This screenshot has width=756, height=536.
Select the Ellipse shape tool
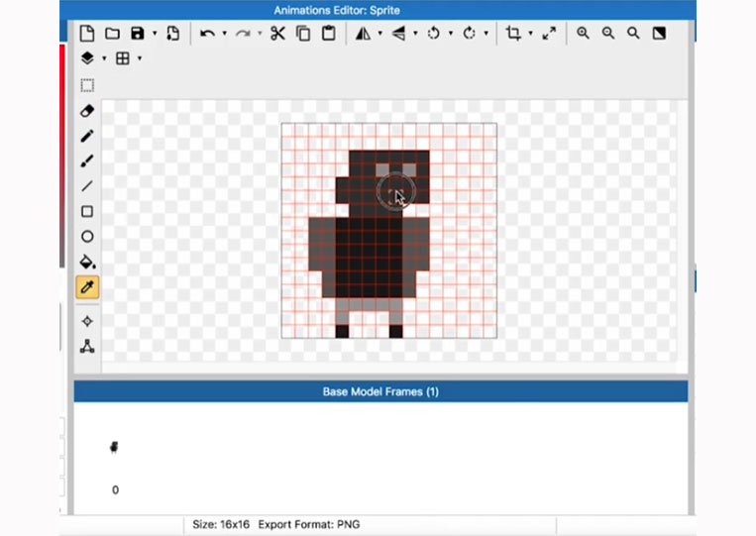tap(87, 237)
